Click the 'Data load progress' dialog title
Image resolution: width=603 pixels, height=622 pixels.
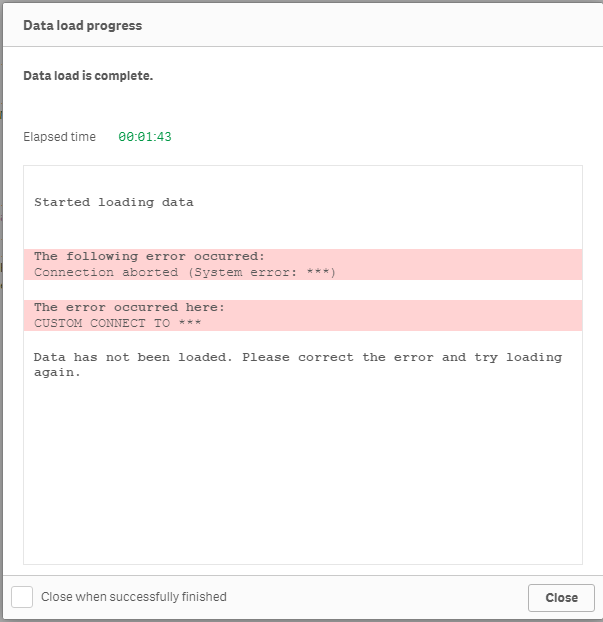click(x=83, y=25)
